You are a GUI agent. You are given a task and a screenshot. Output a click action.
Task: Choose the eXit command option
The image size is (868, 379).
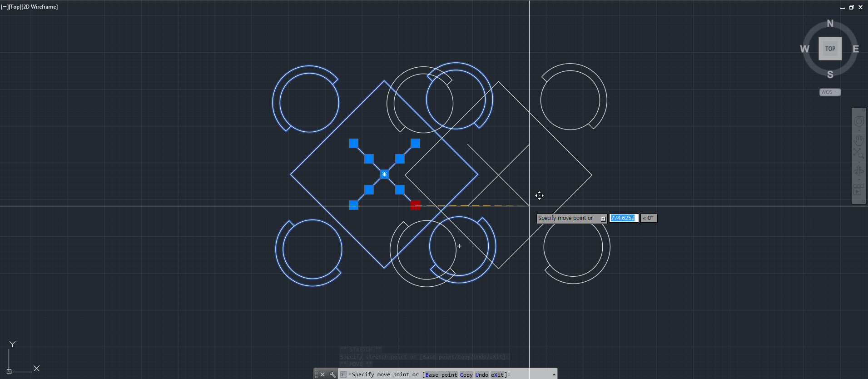(x=497, y=375)
